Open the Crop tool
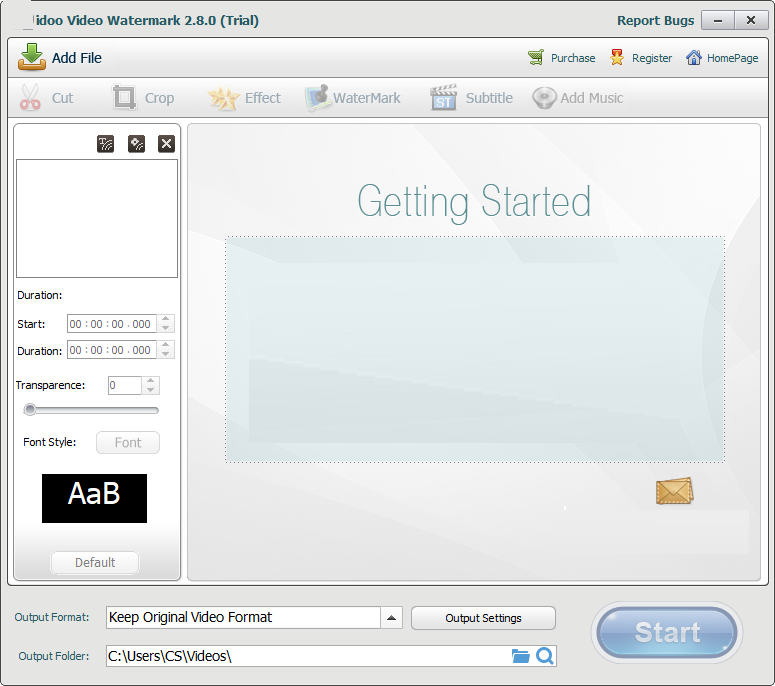 click(125, 98)
